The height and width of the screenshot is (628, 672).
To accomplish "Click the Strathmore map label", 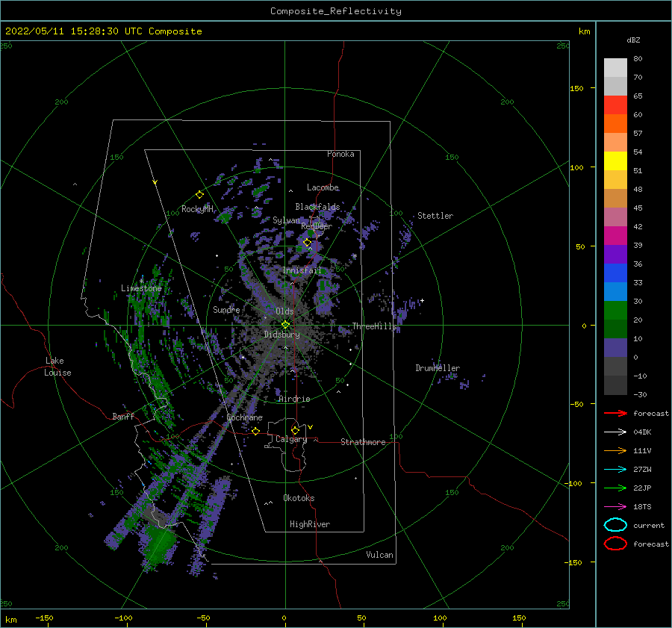I will (x=363, y=442).
